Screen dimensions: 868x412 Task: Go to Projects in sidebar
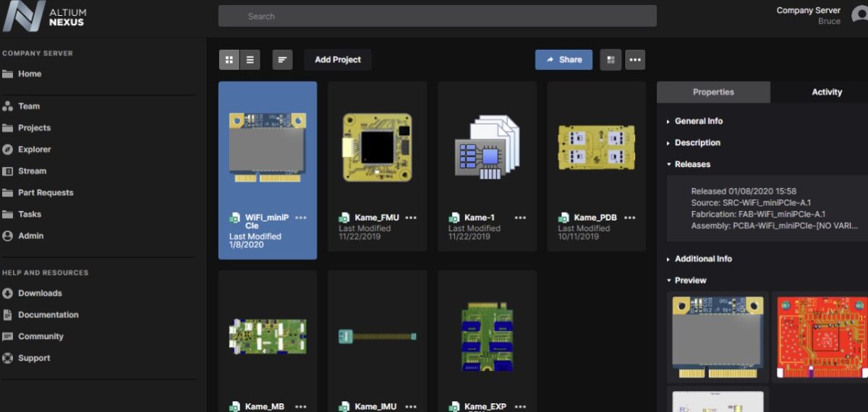click(35, 128)
